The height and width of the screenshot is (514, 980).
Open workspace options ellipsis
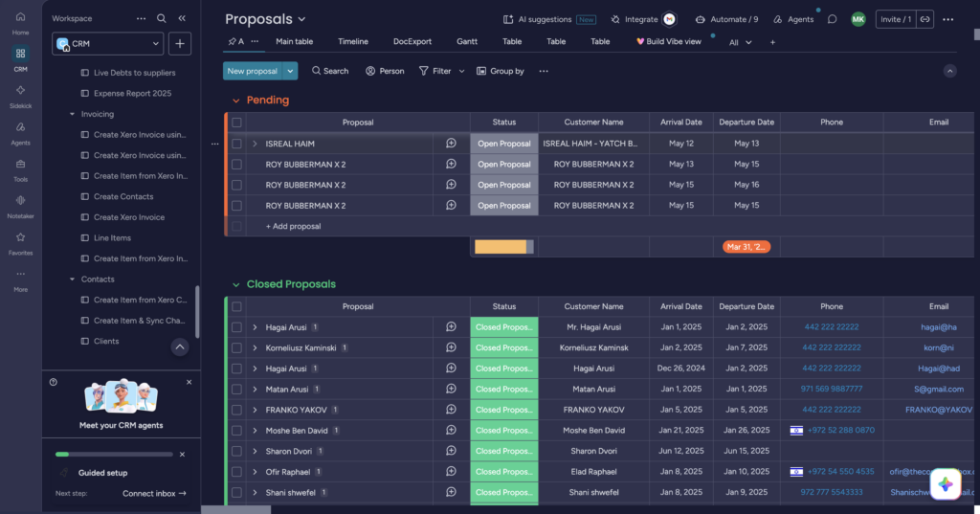[142, 19]
